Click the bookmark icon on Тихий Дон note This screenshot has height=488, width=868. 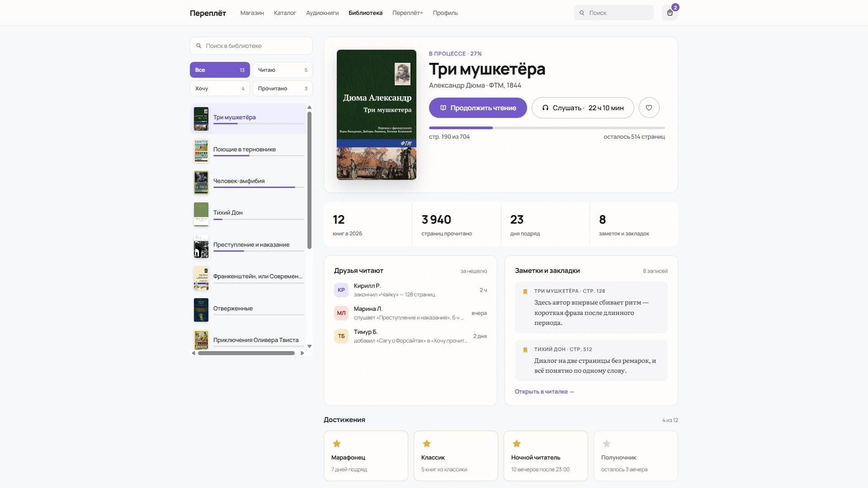[x=525, y=350]
